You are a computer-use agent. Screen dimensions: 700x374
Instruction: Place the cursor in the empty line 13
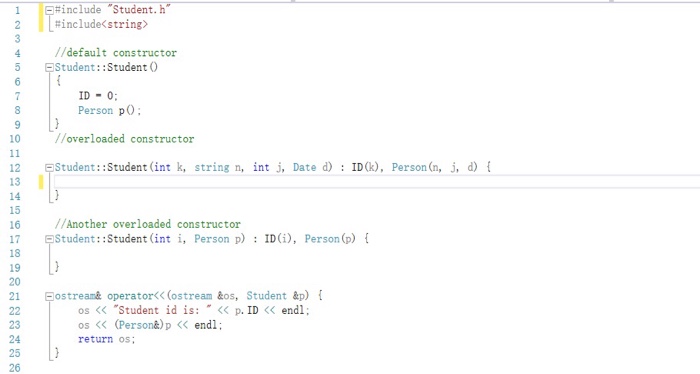click(x=377, y=182)
